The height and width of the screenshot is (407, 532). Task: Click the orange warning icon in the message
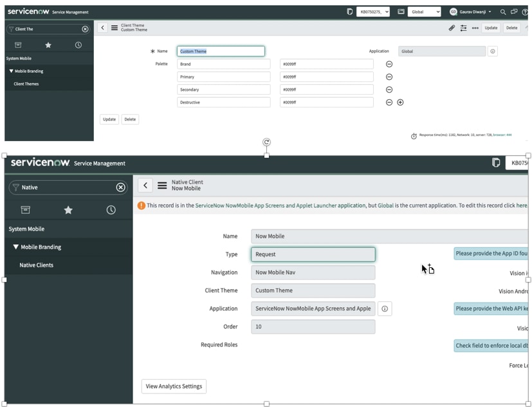tap(142, 205)
